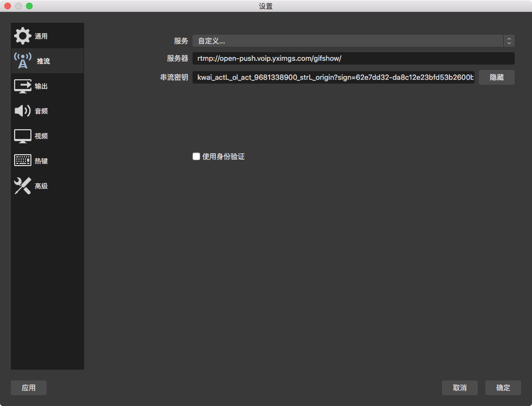Click the up-down arrows on the service dropdown

click(509, 41)
